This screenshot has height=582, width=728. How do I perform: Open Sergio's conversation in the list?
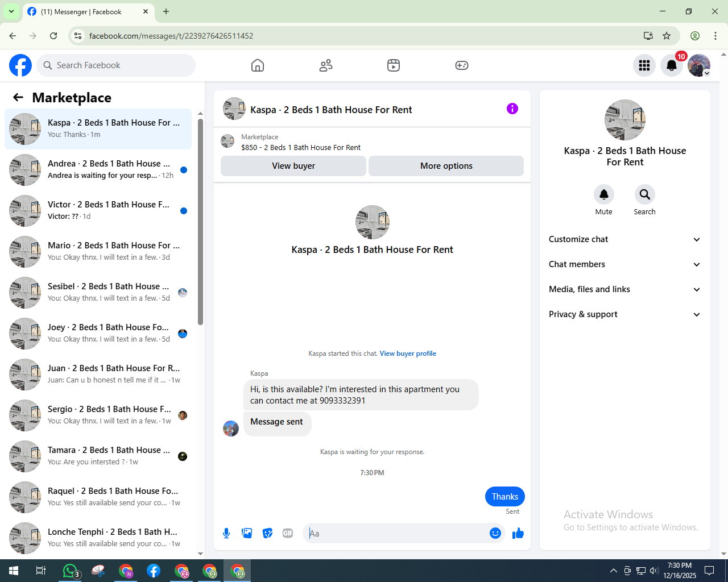coord(98,415)
